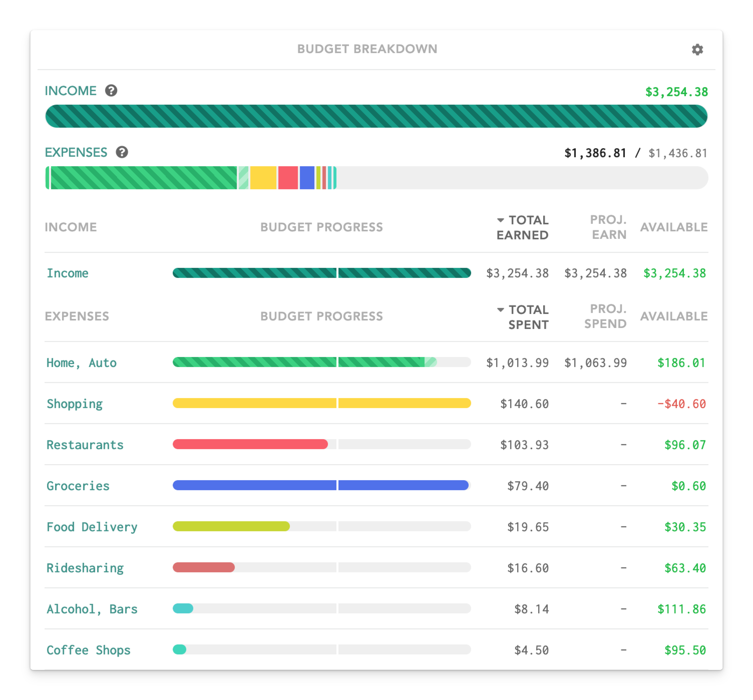
Task: Open the Restaurants category link
Action: tap(85, 445)
